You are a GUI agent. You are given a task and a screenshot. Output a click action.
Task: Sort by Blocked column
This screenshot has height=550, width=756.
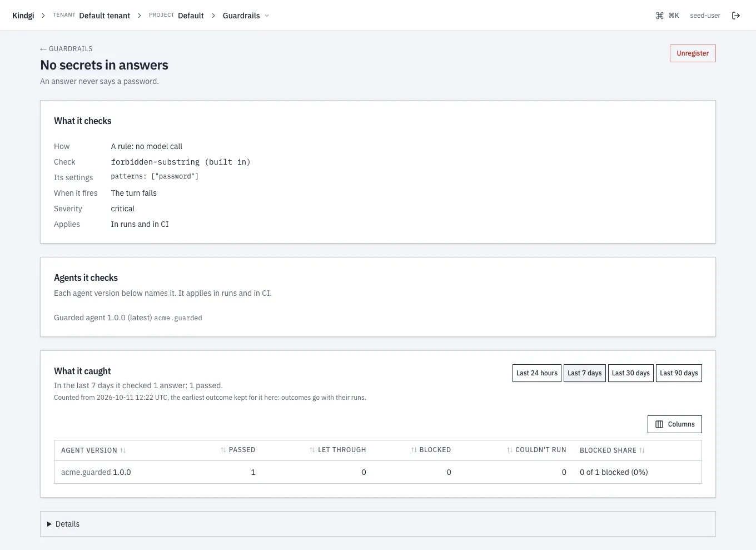431,450
